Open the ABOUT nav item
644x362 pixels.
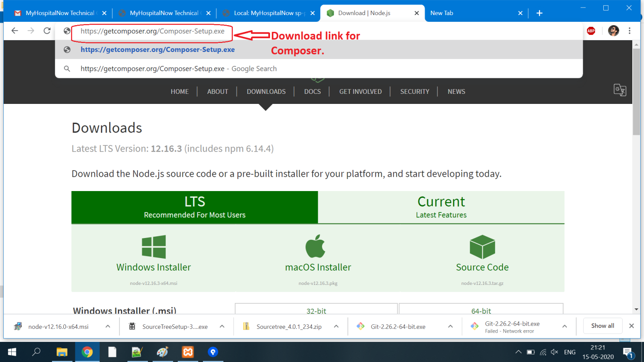point(218,91)
